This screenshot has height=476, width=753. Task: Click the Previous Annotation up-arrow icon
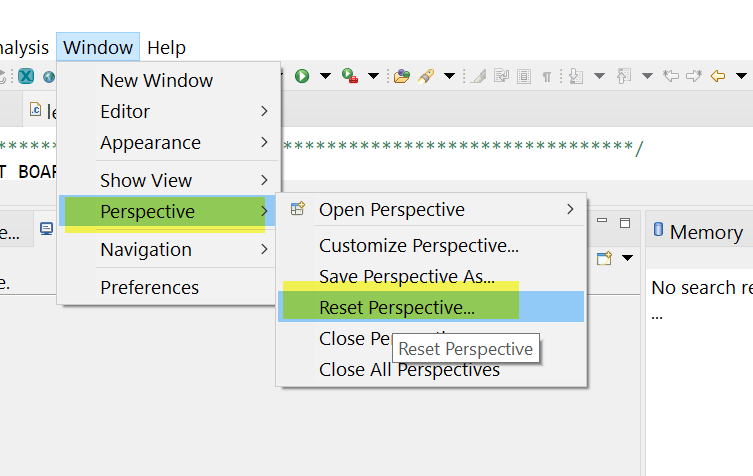coord(623,76)
